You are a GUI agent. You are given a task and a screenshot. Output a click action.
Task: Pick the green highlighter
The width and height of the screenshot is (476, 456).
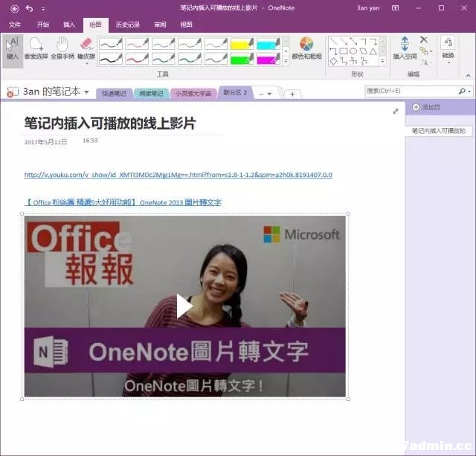pyautogui.click(x=242, y=59)
